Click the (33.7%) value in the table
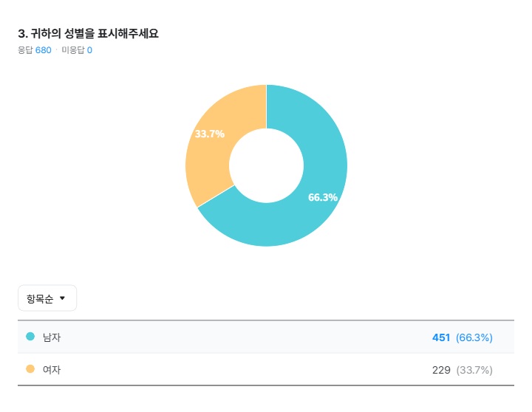Screen dimensions: 532x412 click(474, 370)
